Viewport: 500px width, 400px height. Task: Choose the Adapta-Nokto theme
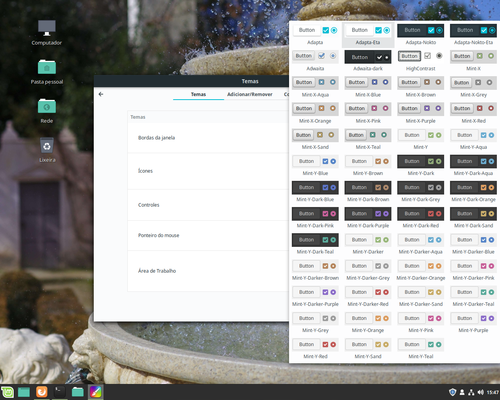pos(421,35)
